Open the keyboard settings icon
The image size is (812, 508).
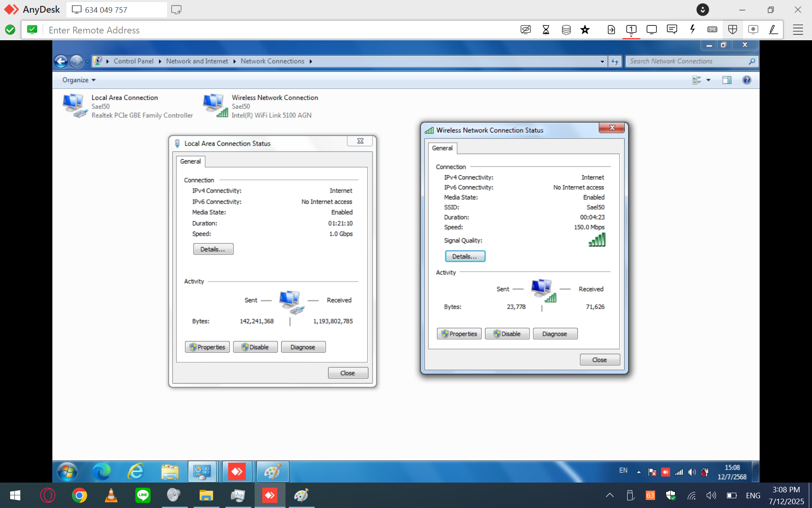712,30
